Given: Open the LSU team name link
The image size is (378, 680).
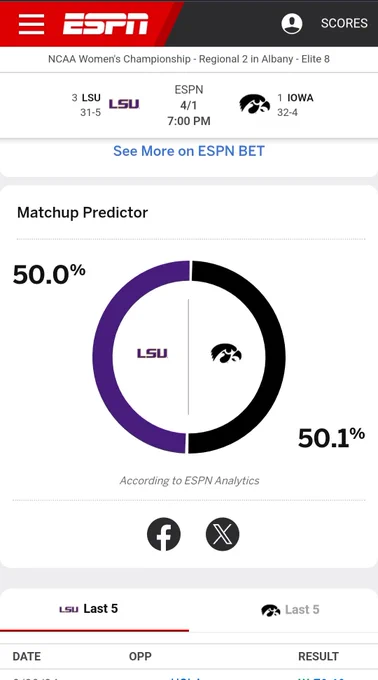Looking at the screenshot, I should pos(91,98).
